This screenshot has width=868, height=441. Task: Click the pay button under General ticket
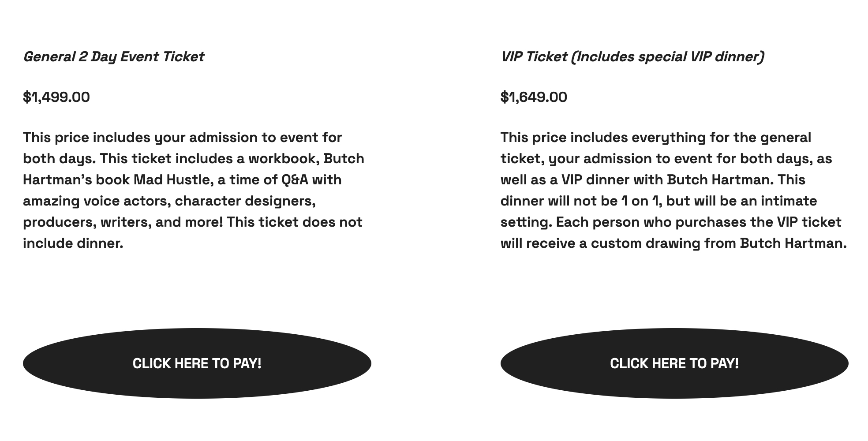point(197,363)
